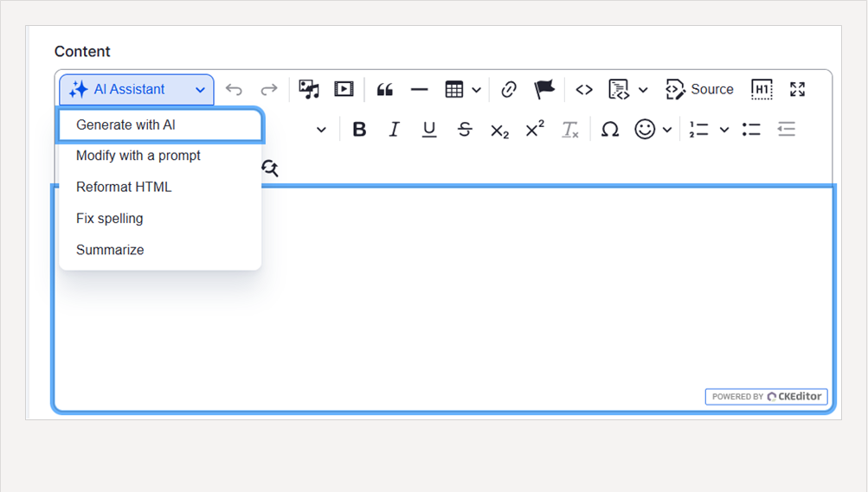Screen dimensions: 868x492
Task: Open the table options dropdown arrow
Action: click(x=476, y=90)
